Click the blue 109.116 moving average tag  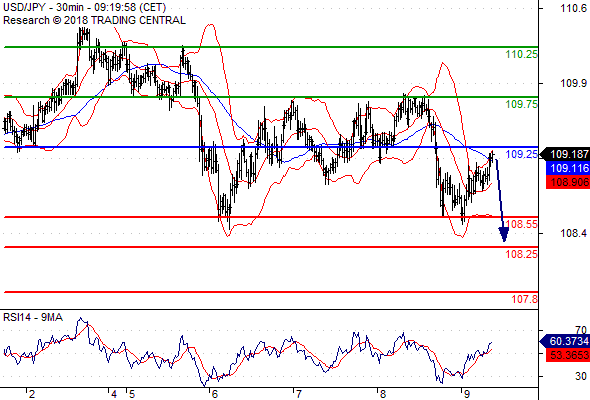coord(568,168)
